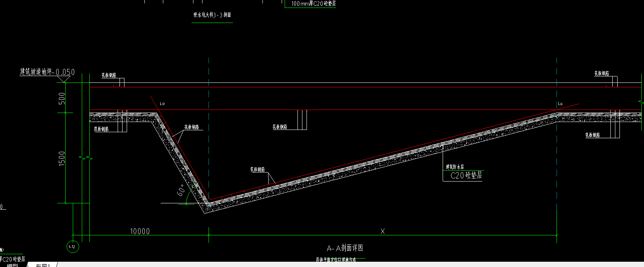Pick the 60° angle annotation
Screen dimensions: 644x267
[182, 190]
